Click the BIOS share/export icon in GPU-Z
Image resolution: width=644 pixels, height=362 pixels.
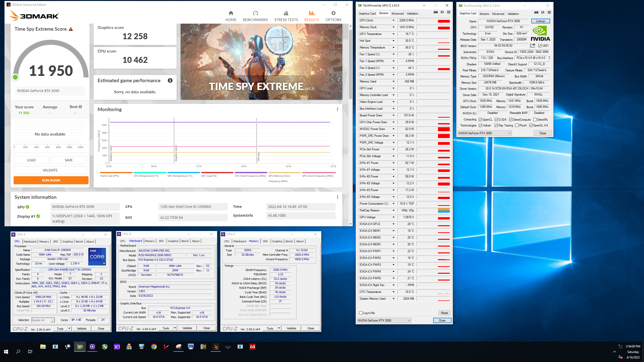[533, 46]
